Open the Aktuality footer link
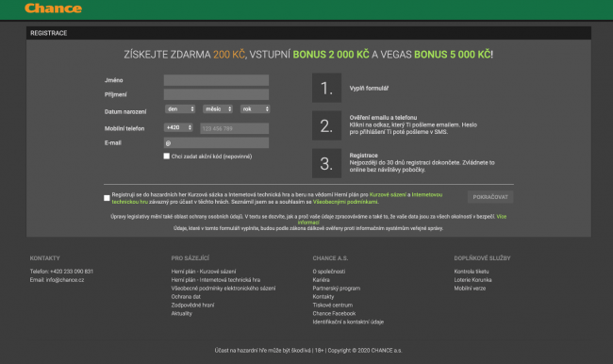Image resolution: width=613 pixels, height=364 pixels. pyautogui.click(x=182, y=314)
